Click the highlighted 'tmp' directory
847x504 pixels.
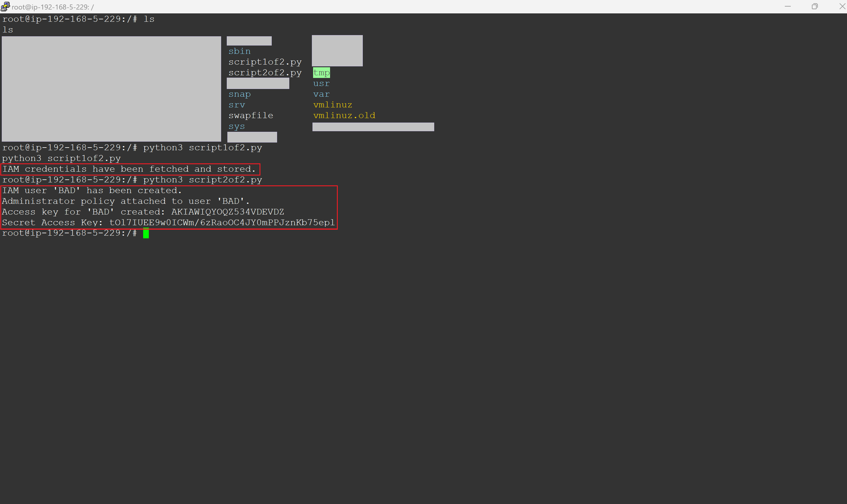coord(321,73)
